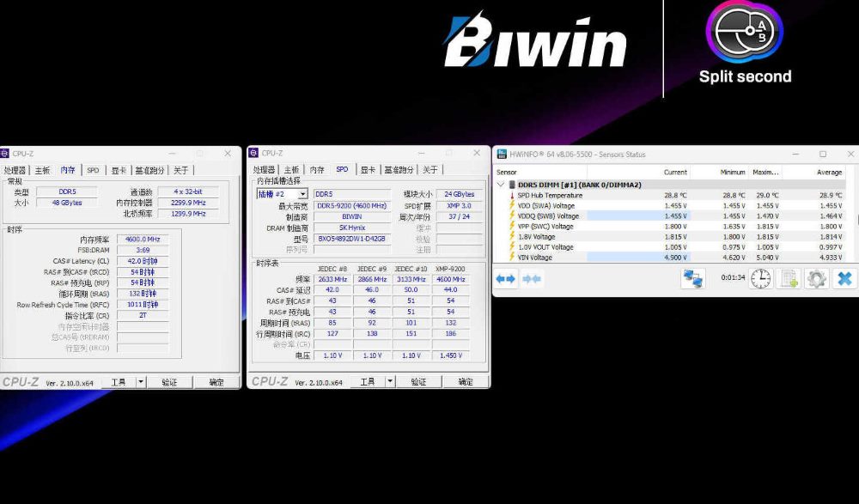This screenshot has width=859, height=504.
Task: Click the 2299.9 MHz memory controller value
Action: (x=188, y=203)
